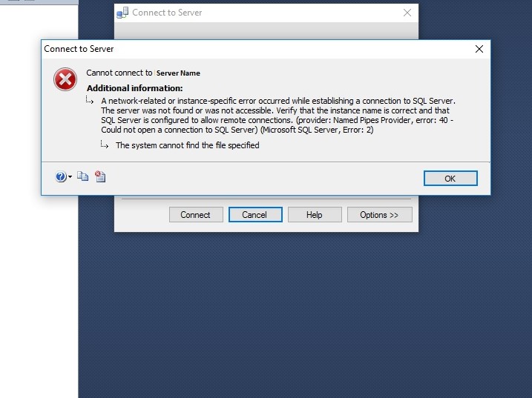
Task: Click the 'Additional information:' heading
Action: 135,88
